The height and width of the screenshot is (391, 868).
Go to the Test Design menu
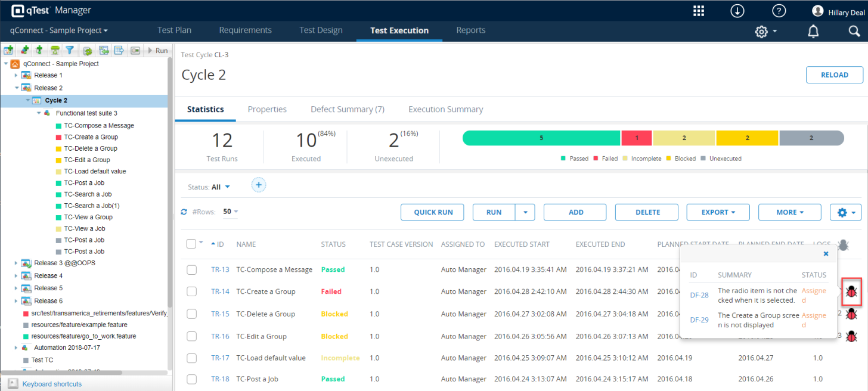click(x=321, y=30)
